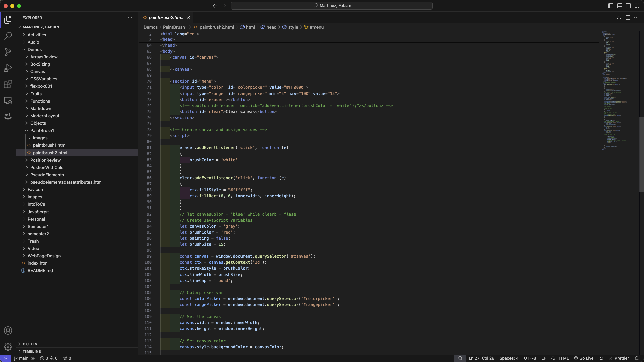The image size is (644, 362).
Task: Open the Extensions view
Action: click(8, 84)
